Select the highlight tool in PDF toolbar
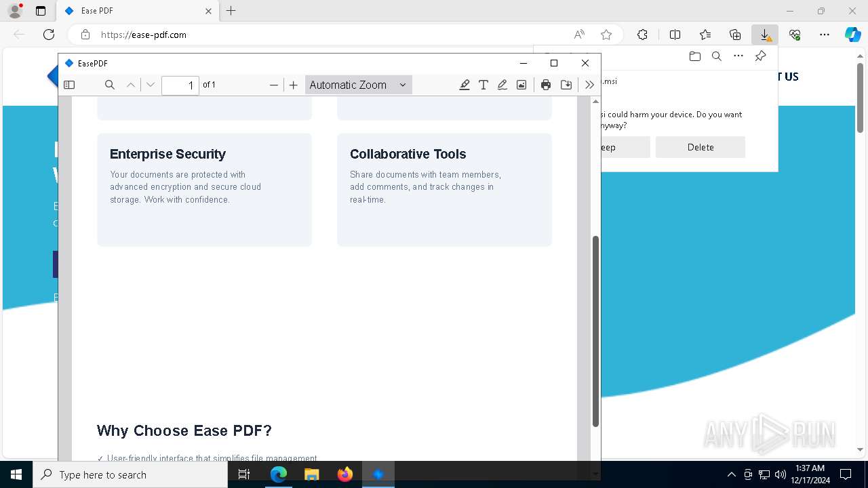This screenshot has width=868, height=488. 465,85
